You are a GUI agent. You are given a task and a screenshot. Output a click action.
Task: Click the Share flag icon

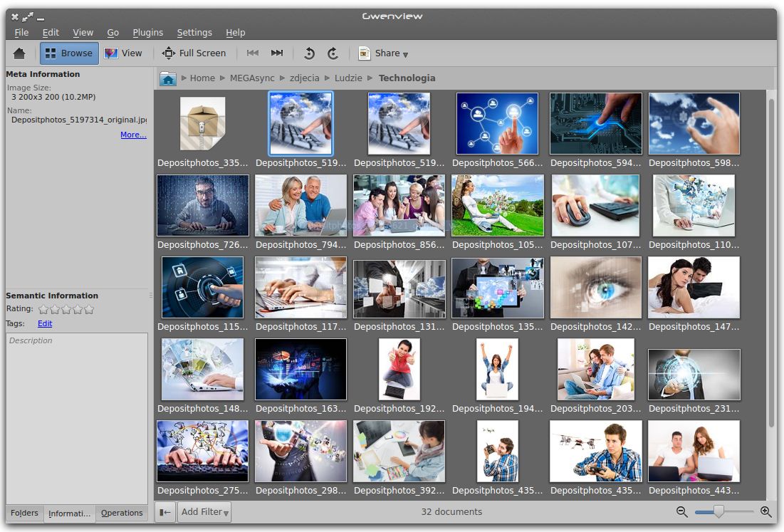click(x=366, y=53)
